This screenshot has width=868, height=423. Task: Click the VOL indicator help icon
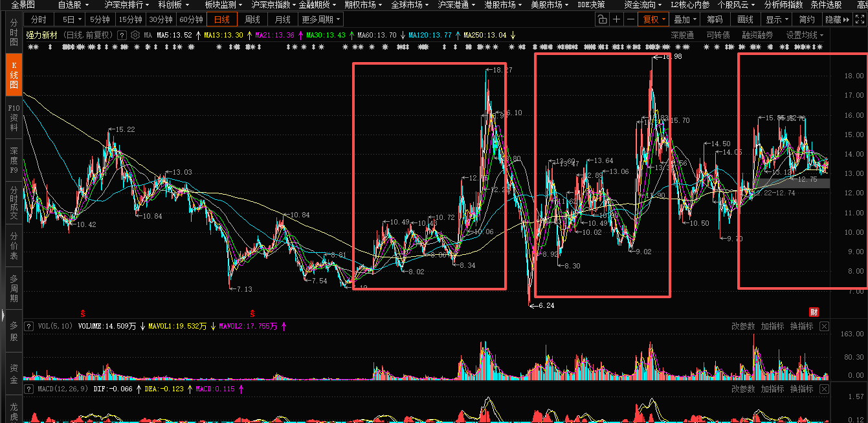[x=28, y=327]
